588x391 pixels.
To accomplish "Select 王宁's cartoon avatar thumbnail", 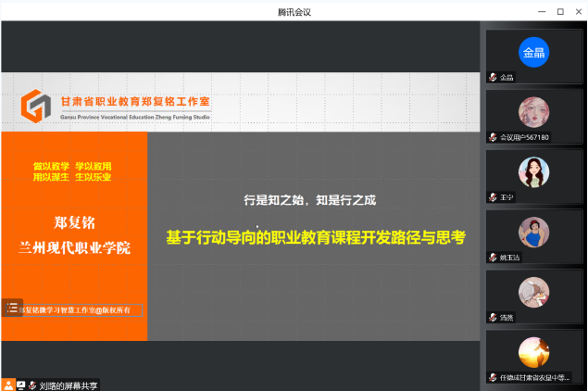I will (x=533, y=172).
